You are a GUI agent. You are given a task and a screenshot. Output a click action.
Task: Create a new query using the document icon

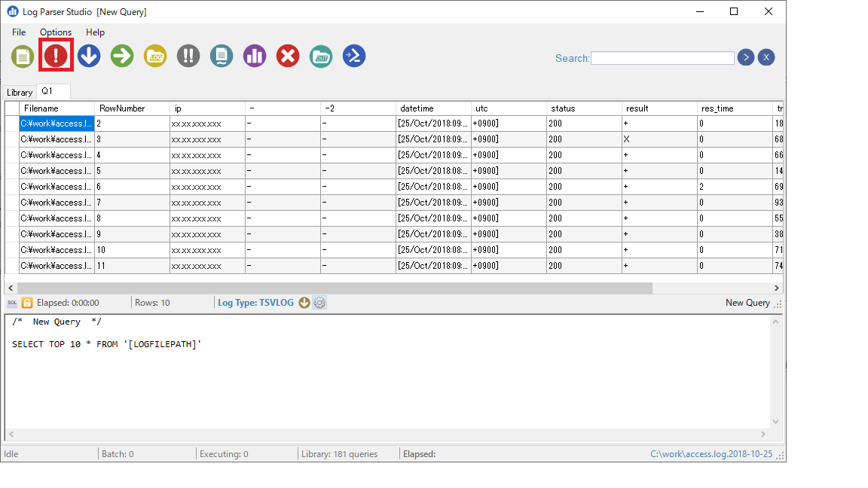(x=23, y=56)
